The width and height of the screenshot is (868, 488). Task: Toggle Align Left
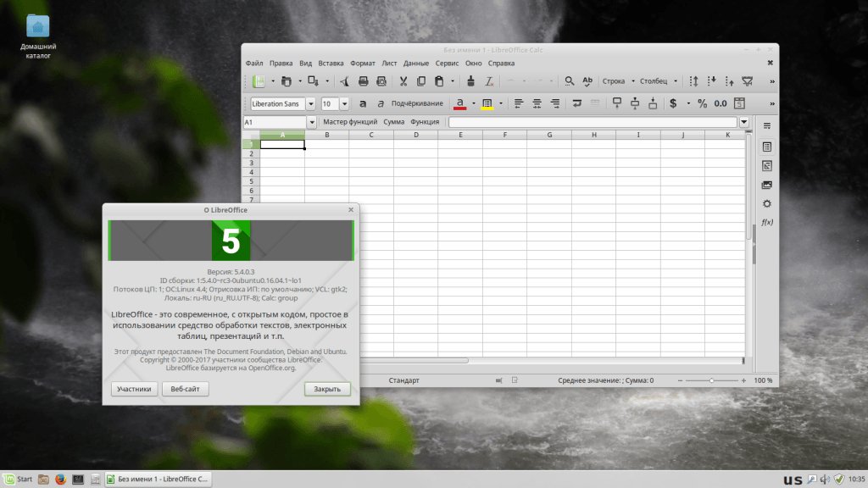point(518,103)
